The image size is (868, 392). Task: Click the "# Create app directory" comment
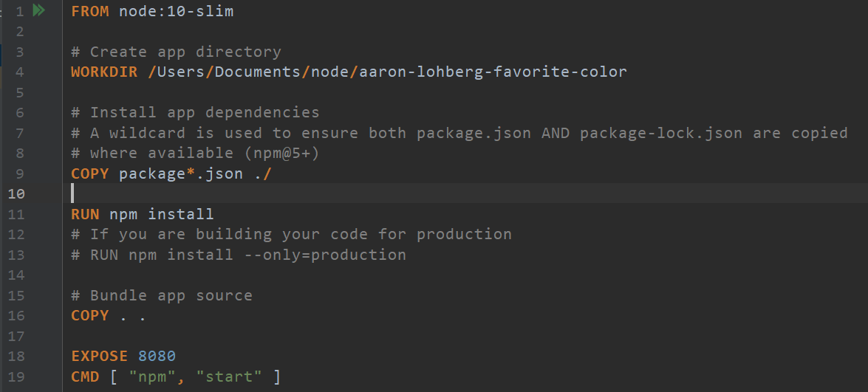[x=176, y=52]
